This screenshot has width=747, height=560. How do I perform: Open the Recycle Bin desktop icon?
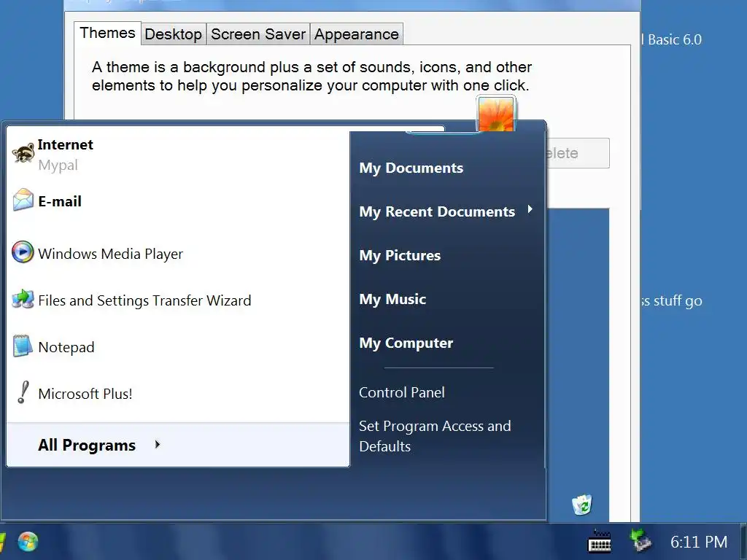(581, 505)
